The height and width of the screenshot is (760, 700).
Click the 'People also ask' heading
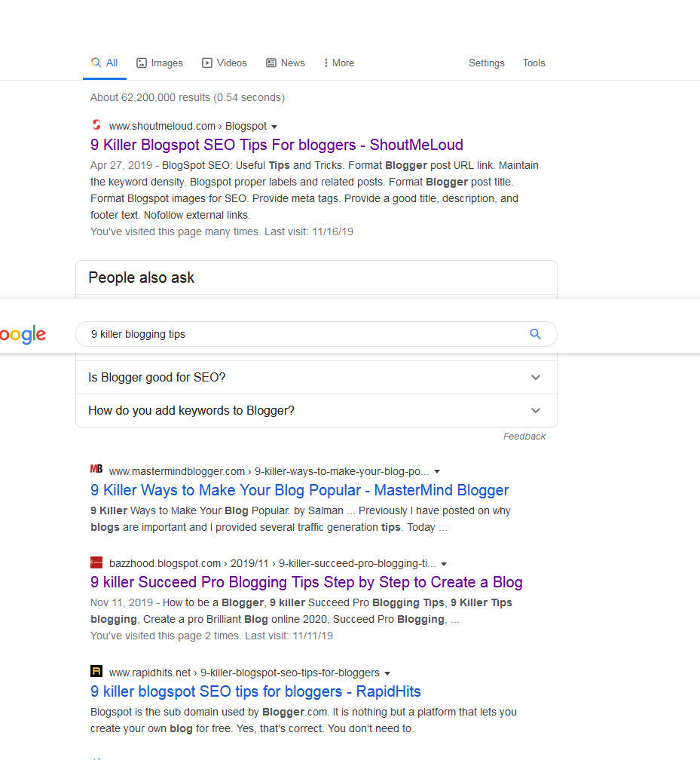pyautogui.click(x=141, y=277)
